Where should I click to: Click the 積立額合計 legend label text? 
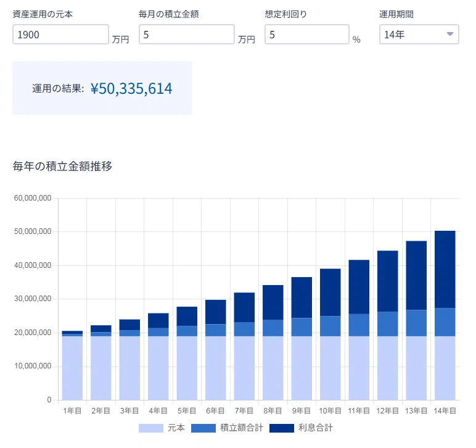pyautogui.click(x=242, y=428)
